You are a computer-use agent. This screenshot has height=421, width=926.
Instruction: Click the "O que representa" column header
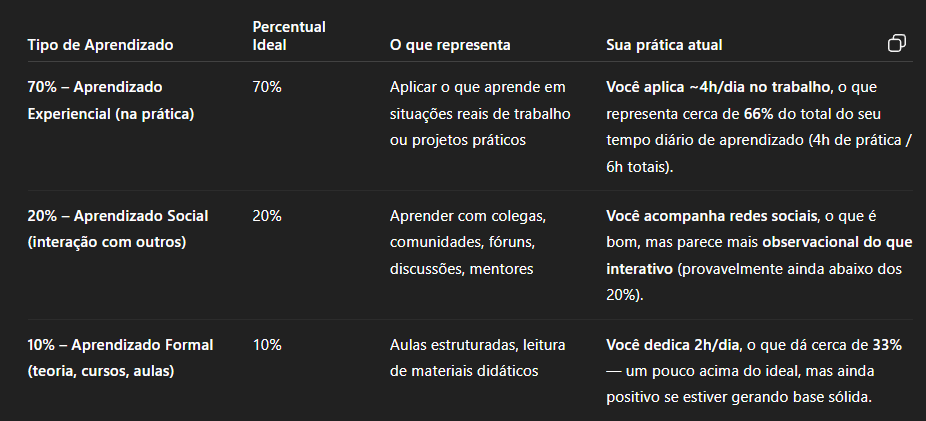coord(450,45)
